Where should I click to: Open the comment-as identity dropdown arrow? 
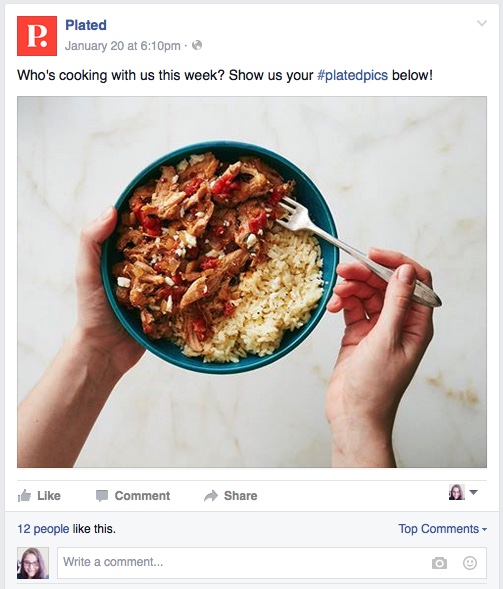point(474,492)
